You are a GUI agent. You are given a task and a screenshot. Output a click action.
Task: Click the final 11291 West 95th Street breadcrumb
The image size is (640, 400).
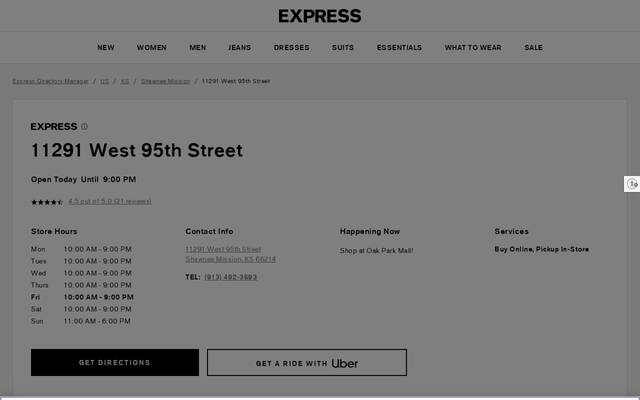236,81
